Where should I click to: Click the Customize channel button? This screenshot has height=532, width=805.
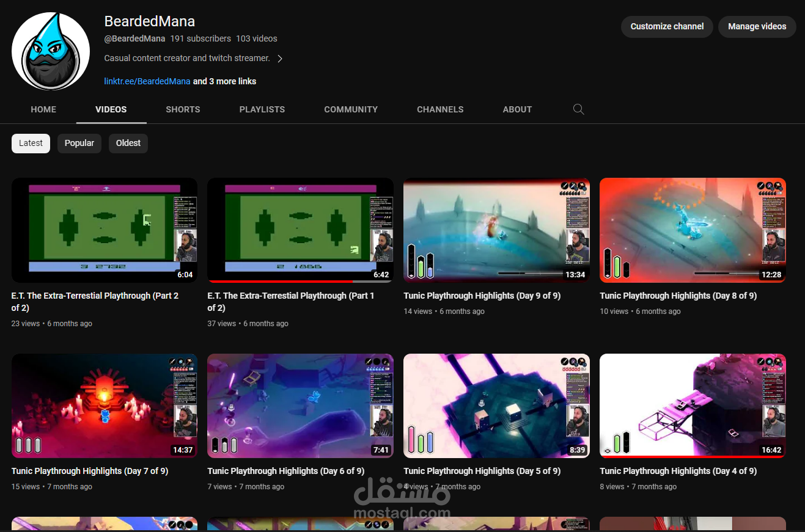[667, 27]
